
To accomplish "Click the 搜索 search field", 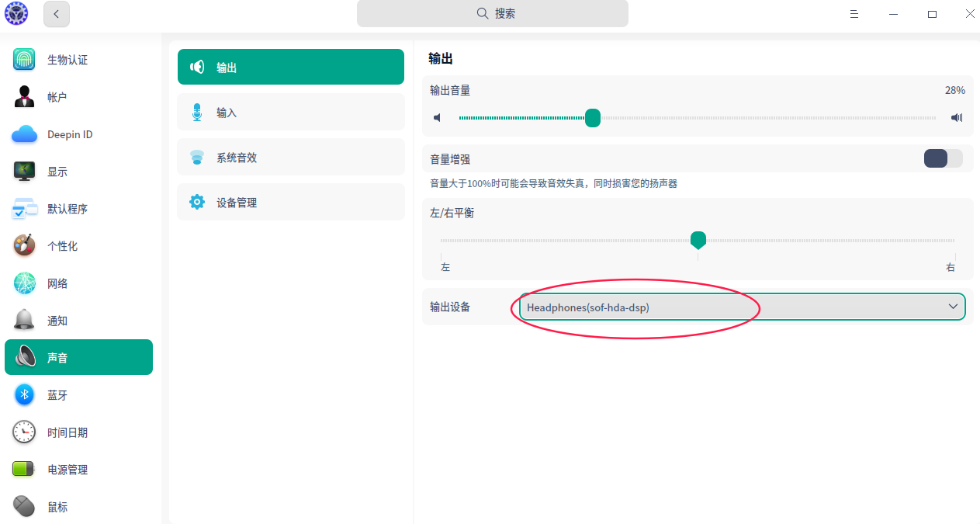I will point(493,13).
